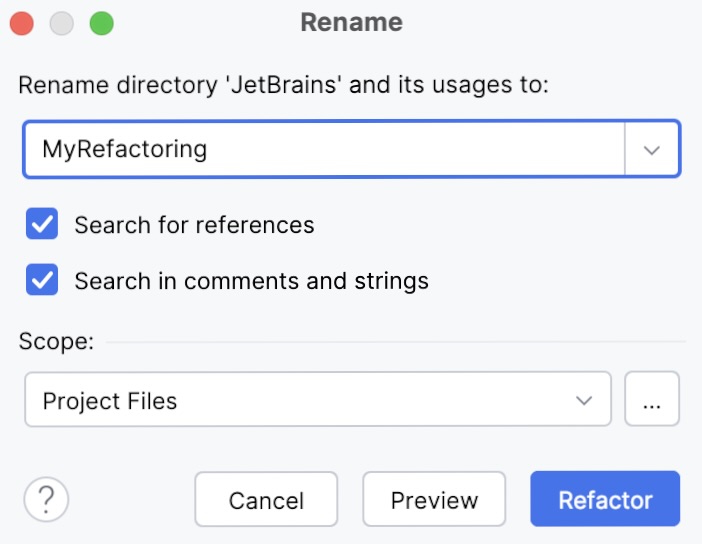Cancel the rename operation
Viewport: 702px width, 544px height.
(266, 499)
